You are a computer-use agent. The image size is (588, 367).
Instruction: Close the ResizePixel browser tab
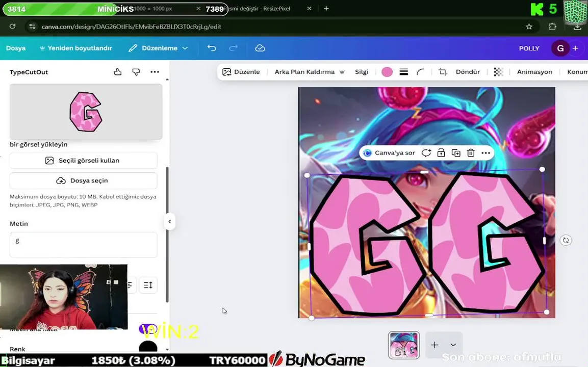[309, 8]
